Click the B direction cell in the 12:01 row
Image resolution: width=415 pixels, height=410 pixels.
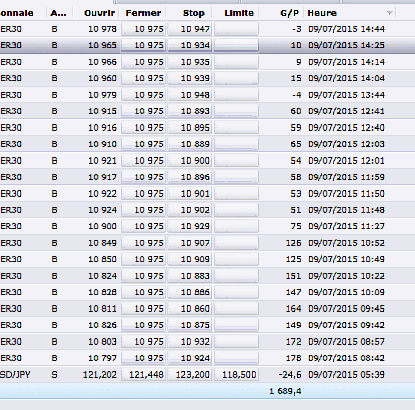click(x=54, y=161)
